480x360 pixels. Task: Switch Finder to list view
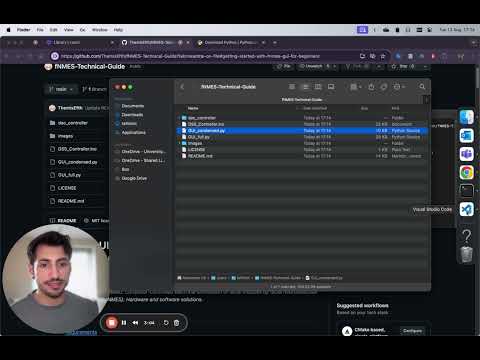click(305, 87)
